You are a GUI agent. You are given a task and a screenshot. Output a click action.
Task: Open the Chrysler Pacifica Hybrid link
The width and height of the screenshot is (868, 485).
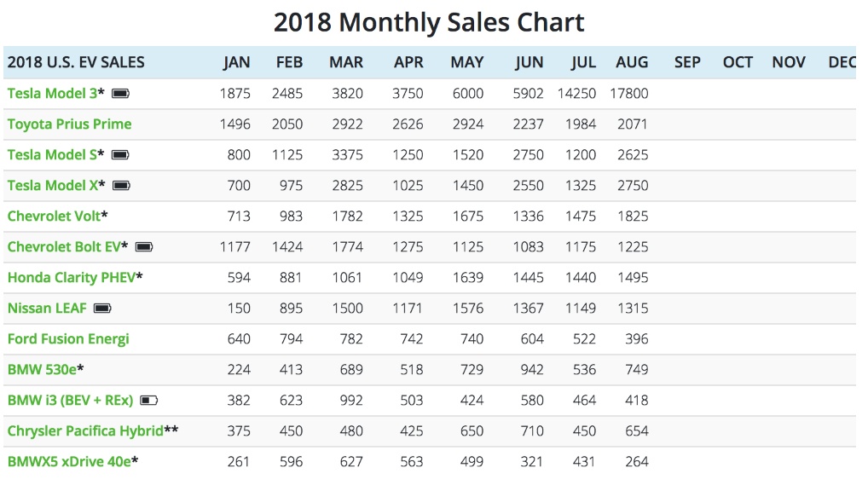coord(85,430)
